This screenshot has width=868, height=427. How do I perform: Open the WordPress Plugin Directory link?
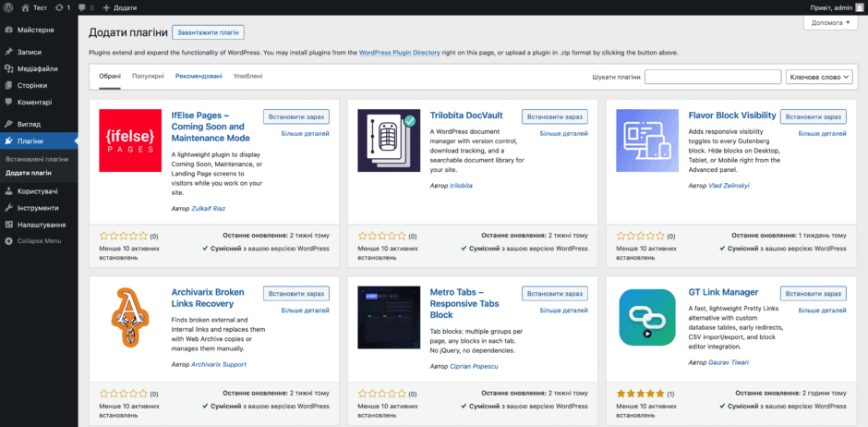pos(399,53)
